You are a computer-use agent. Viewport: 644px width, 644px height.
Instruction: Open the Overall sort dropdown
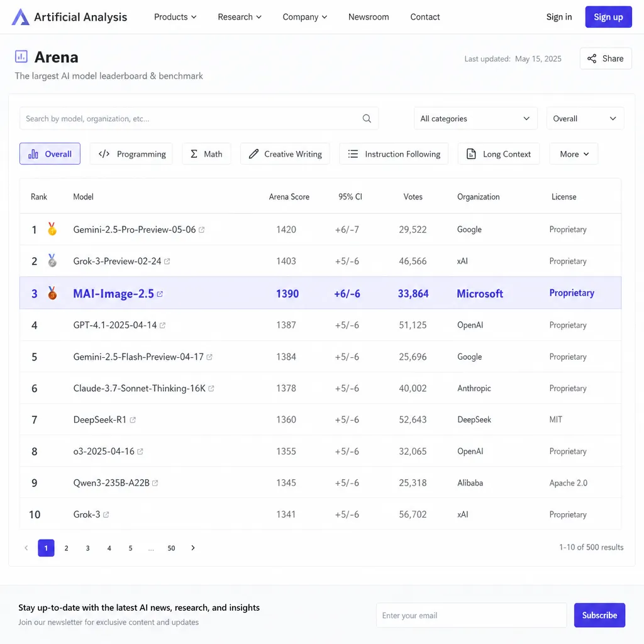(585, 119)
